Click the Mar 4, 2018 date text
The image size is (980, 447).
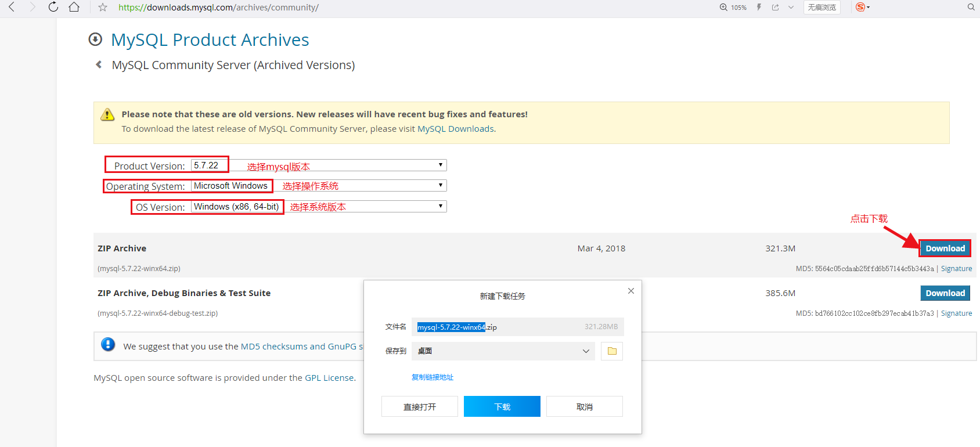coord(601,248)
